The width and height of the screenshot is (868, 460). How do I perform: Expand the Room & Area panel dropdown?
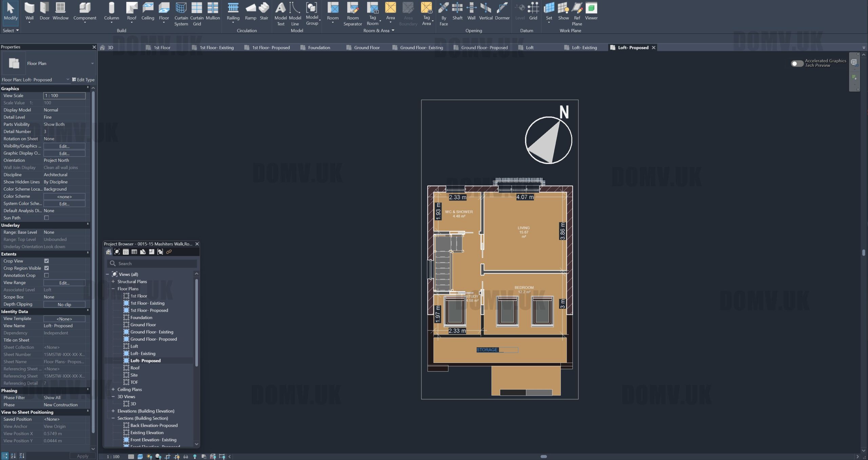pos(393,31)
